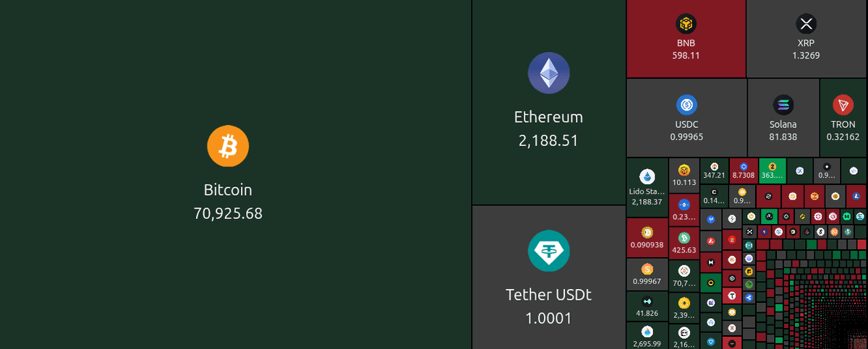Viewport: 868px width, 349px height.
Task: Click the Bitcoin price 70,925.68
Action: (228, 213)
